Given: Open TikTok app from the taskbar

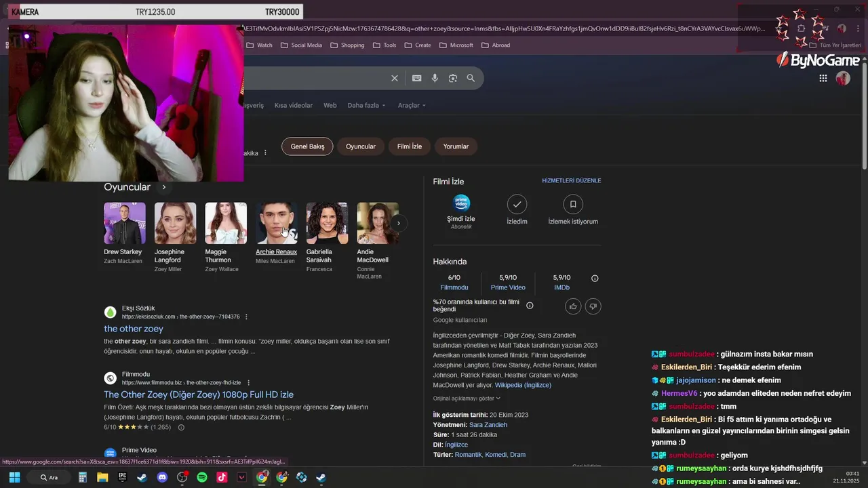Looking at the screenshot, I should coord(222,477).
